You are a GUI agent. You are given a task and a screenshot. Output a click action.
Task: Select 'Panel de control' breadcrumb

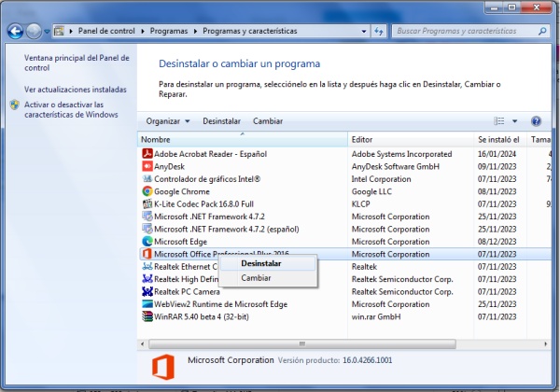(106, 31)
